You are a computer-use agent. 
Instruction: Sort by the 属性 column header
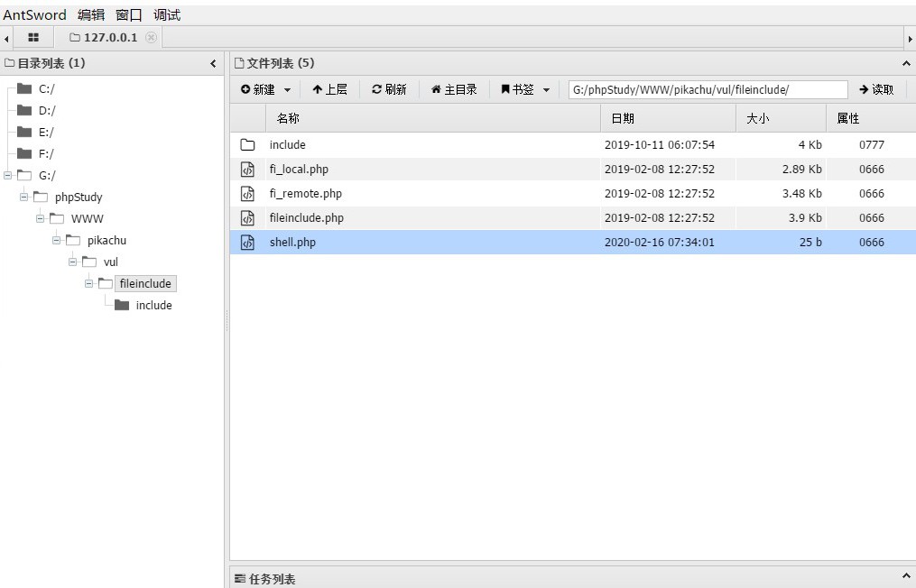click(x=871, y=118)
